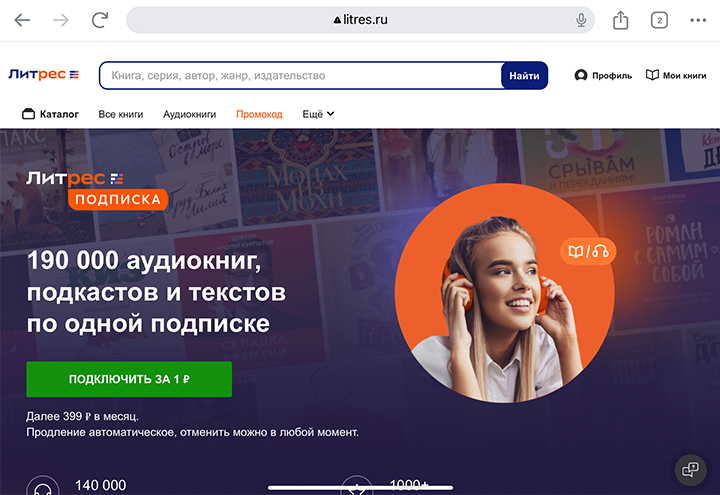
Task: Open the tabs counter showing 2
Action: point(659,20)
